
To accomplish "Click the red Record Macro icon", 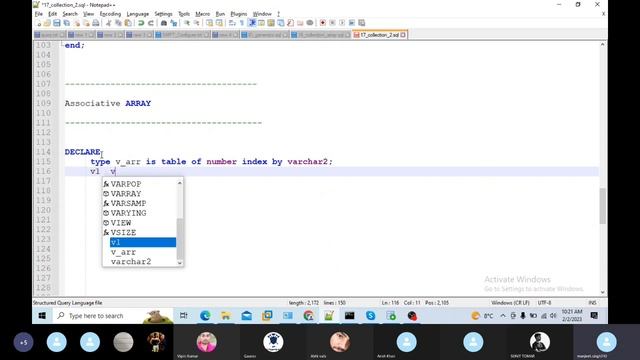I will (322, 23).
